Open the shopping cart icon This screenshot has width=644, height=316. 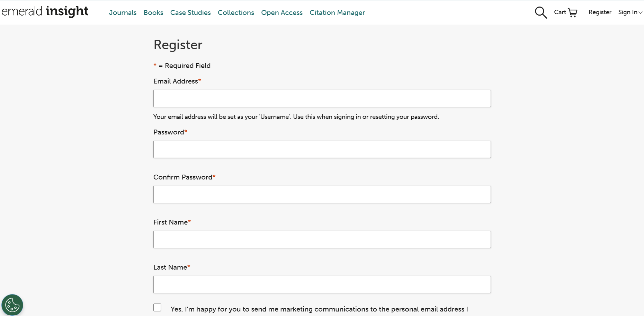573,13
